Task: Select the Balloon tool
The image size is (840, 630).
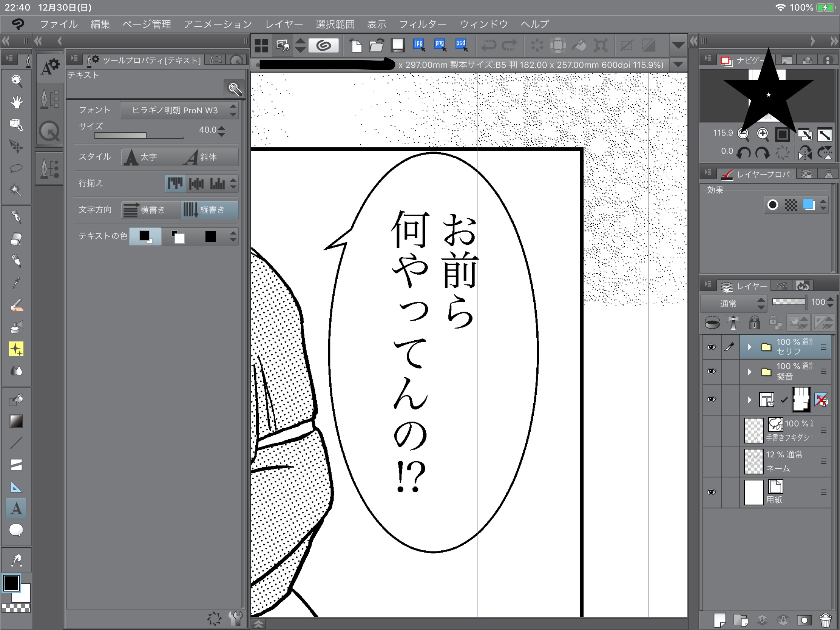Action: (16, 530)
